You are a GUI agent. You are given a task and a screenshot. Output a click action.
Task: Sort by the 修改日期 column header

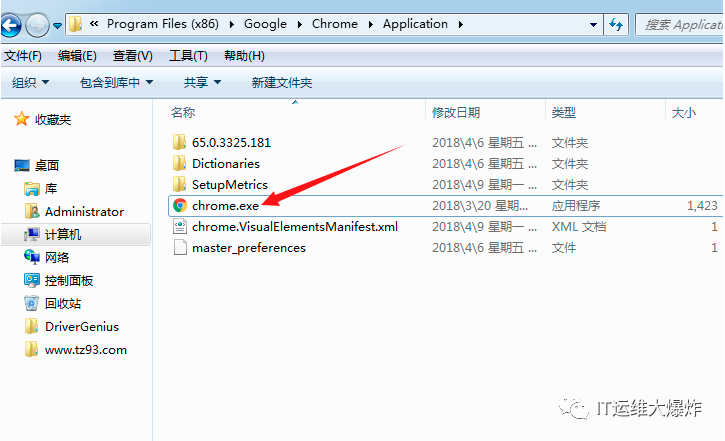coord(456,112)
